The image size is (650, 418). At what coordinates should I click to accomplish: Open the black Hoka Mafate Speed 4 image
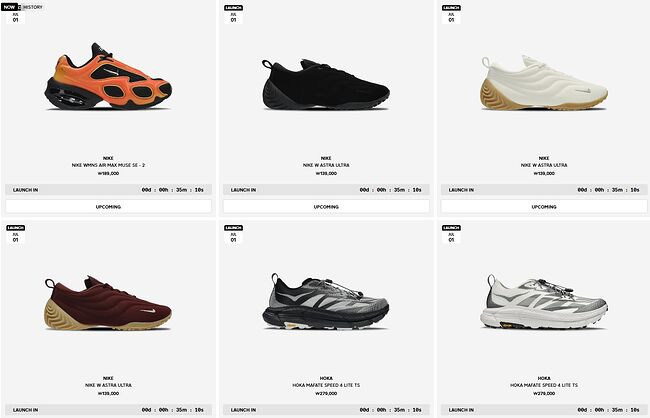point(325,301)
